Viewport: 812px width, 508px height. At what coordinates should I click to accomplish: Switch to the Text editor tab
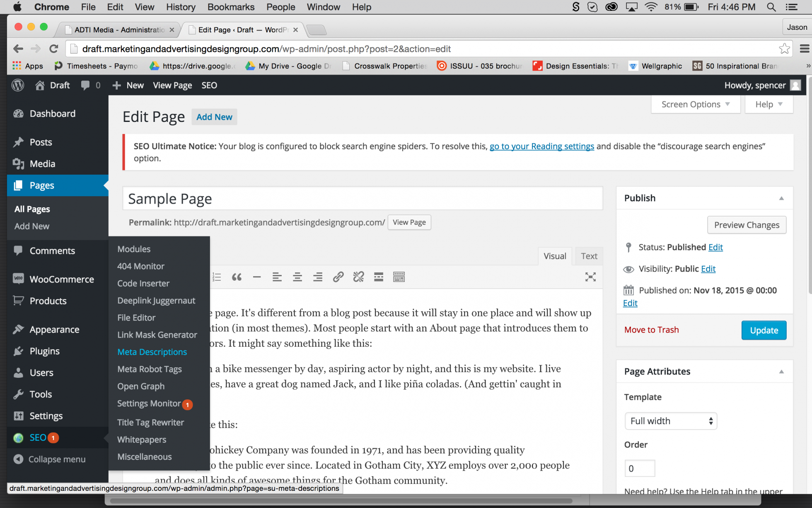point(589,256)
